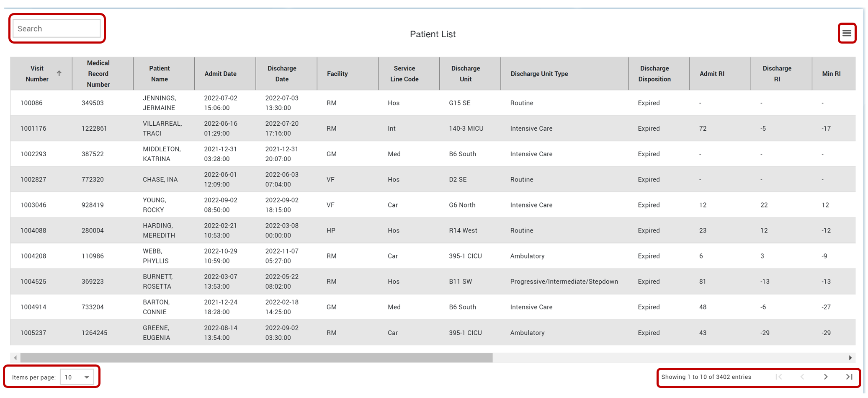The image size is (868, 398).
Task: Select visit number 1004525
Action: 33,282
